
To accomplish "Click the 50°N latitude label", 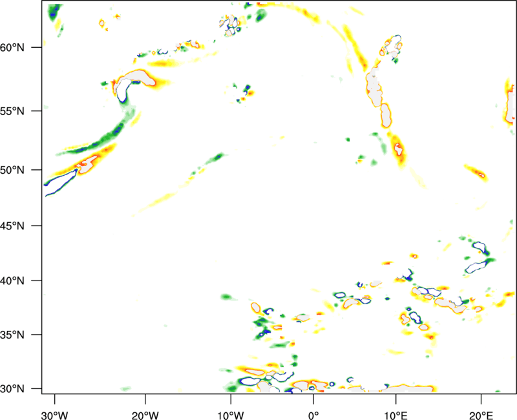I will pyautogui.click(x=12, y=170).
